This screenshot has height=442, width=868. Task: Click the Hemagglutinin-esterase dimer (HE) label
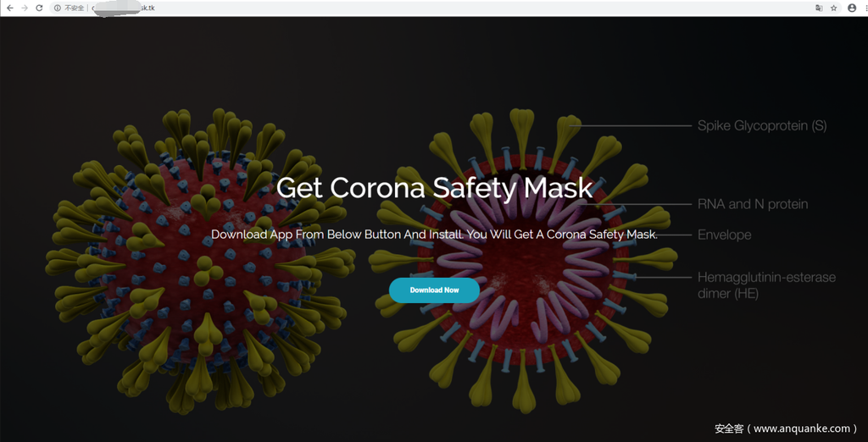click(766, 285)
